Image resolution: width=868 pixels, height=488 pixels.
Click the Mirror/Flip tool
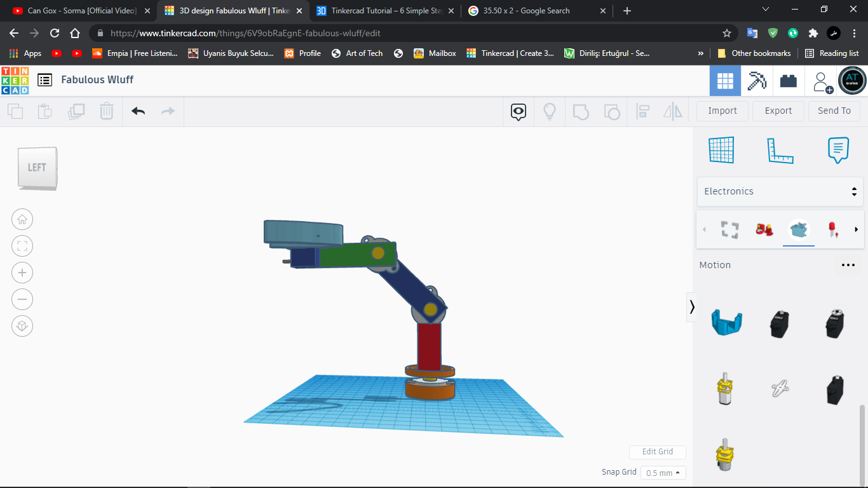point(672,111)
